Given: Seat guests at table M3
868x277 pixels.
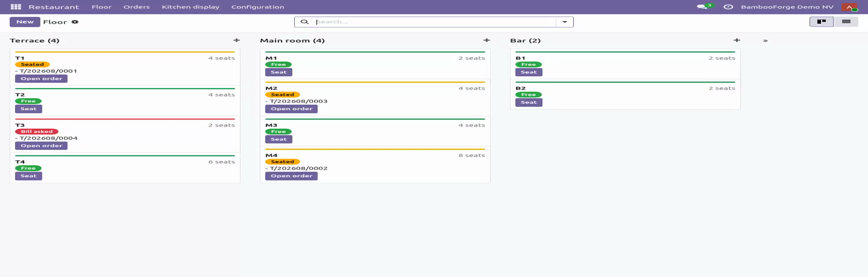Looking at the screenshot, I should point(278,139).
